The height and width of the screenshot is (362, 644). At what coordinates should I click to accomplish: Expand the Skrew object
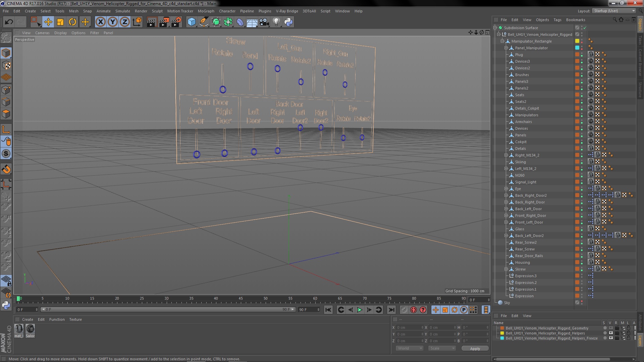[x=506, y=269]
